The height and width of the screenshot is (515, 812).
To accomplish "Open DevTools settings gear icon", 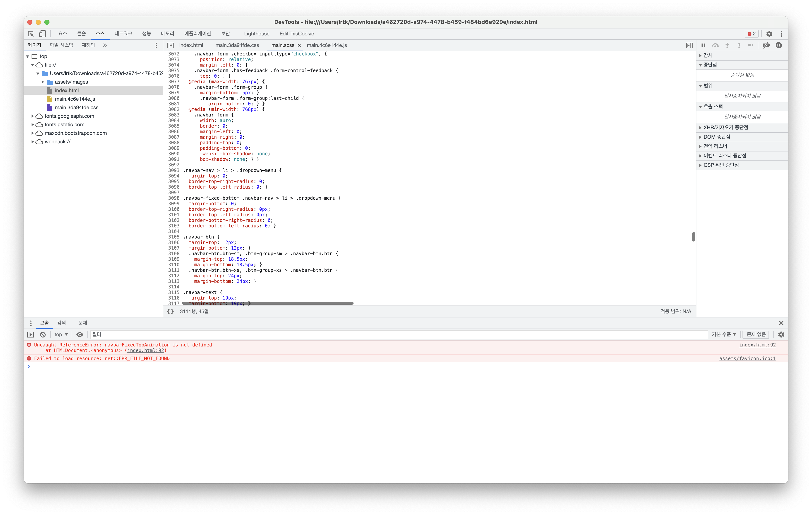I will point(769,34).
